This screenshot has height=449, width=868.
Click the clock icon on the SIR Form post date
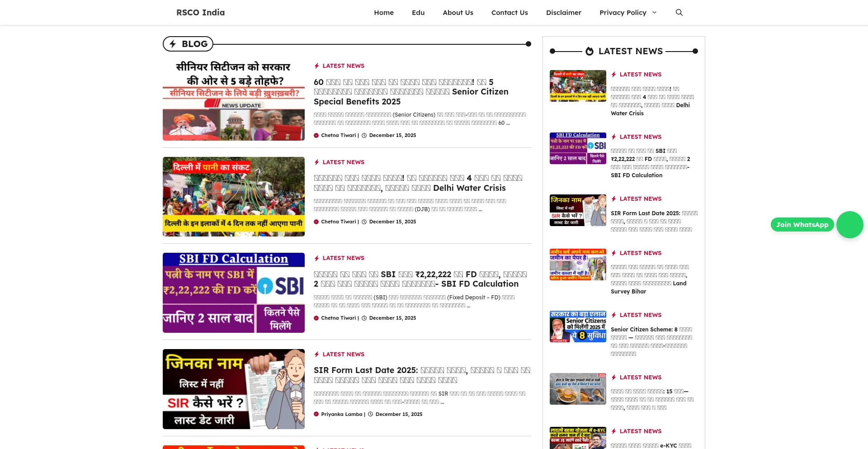pyautogui.click(x=371, y=414)
